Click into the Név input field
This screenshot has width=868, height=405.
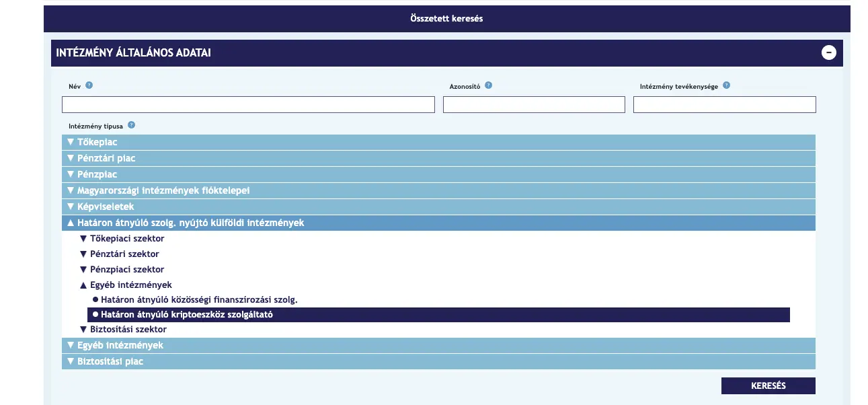248,105
